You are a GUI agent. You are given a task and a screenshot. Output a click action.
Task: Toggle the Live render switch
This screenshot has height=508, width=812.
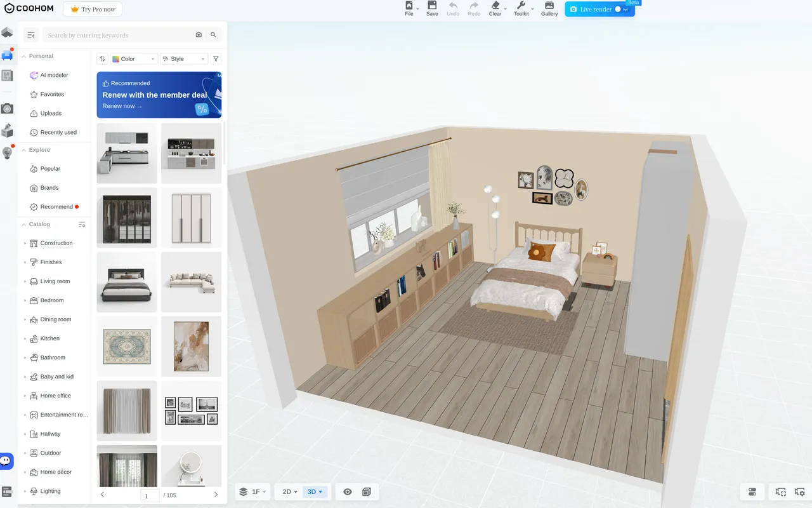pyautogui.click(x=621, y=10)
